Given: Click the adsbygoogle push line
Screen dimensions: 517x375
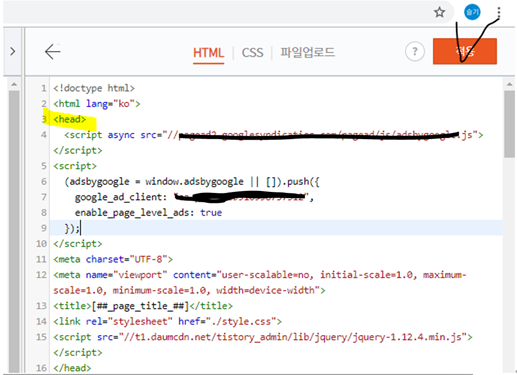Looking at the screenshot, I should (x=192, y=182).
